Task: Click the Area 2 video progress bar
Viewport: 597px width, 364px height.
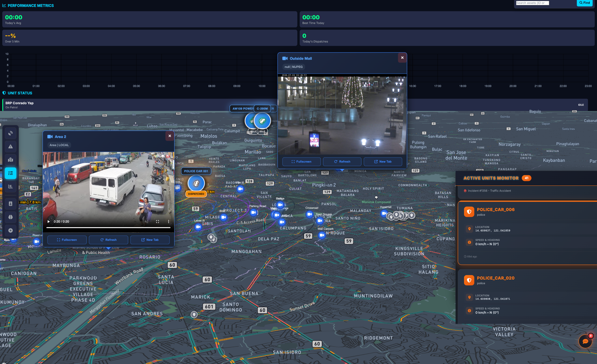Action: click(x=108, y=227)
